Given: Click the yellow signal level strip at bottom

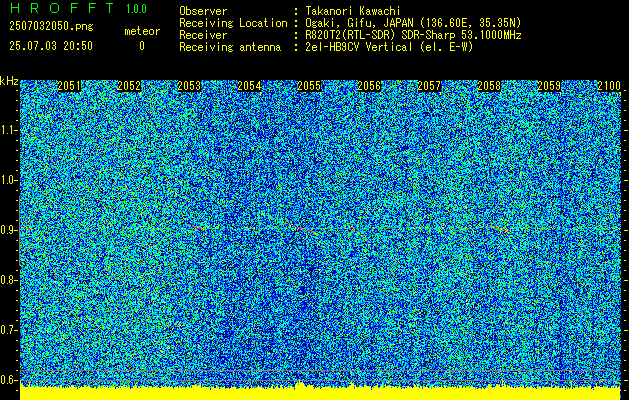Looking at the screenshot, I should (321, 394).
